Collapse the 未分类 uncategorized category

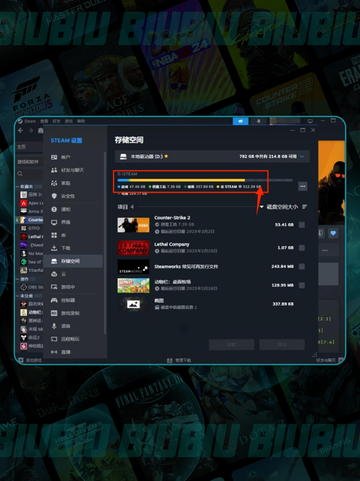pyautogui.click(x=18, y=296)
